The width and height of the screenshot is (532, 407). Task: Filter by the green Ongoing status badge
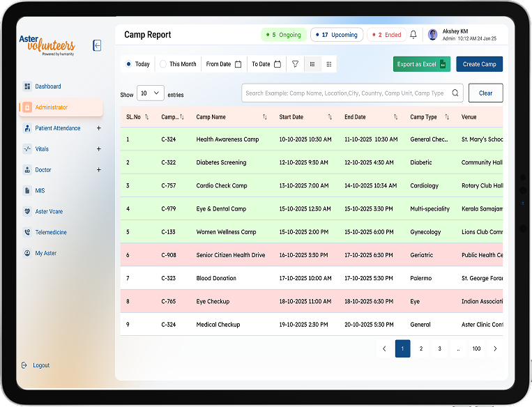click(283, 35)
